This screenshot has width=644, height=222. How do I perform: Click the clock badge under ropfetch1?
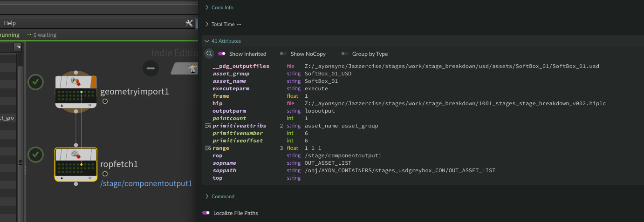105,174
